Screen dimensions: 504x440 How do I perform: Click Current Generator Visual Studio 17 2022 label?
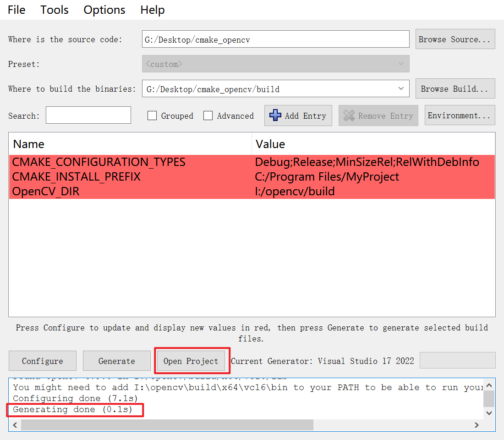coord(323,361)
